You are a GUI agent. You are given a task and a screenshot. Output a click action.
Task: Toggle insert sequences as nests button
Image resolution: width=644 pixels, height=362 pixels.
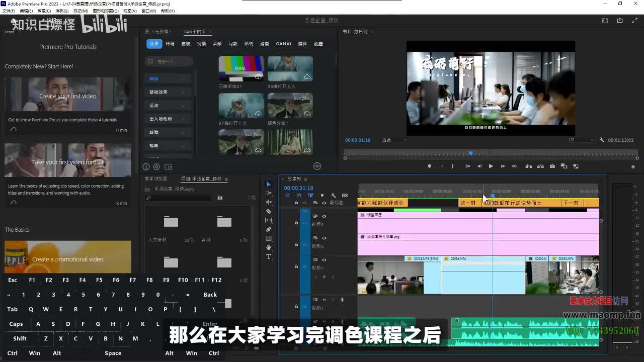(288, 196)
